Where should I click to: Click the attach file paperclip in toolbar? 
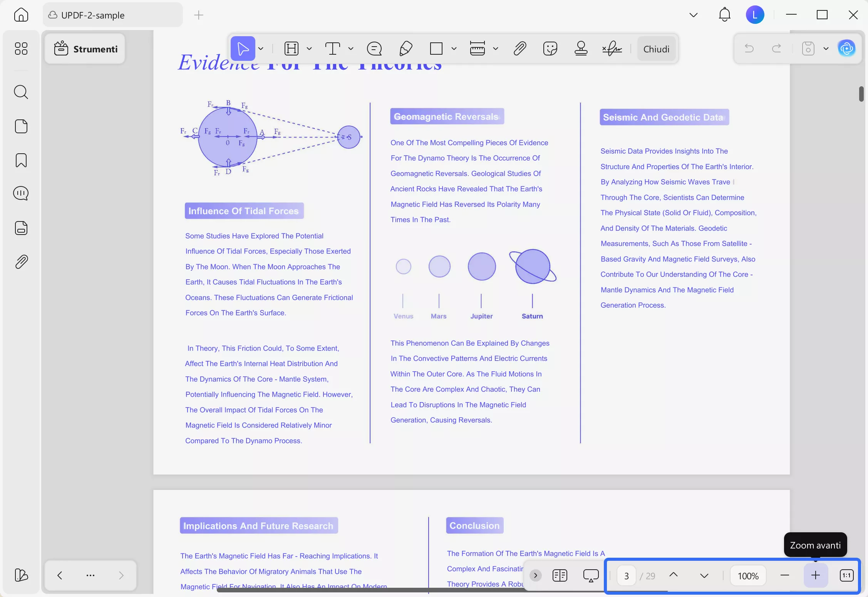pyautogui.click(x=519, y=49)
